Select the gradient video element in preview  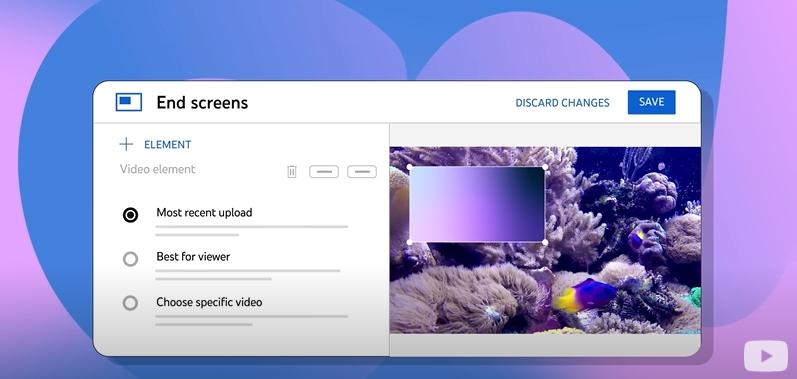pyautogui.click(x=477, y=204)
